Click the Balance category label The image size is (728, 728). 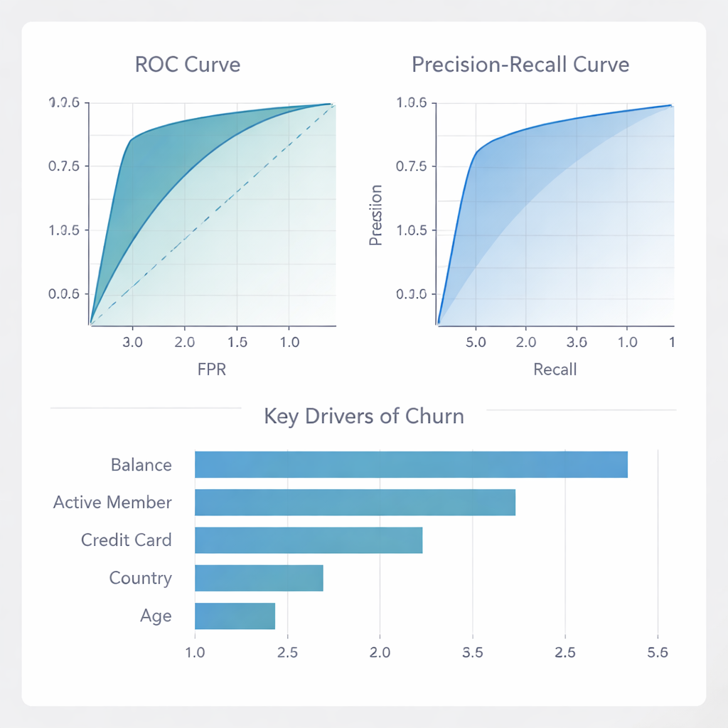pos(141,465)
